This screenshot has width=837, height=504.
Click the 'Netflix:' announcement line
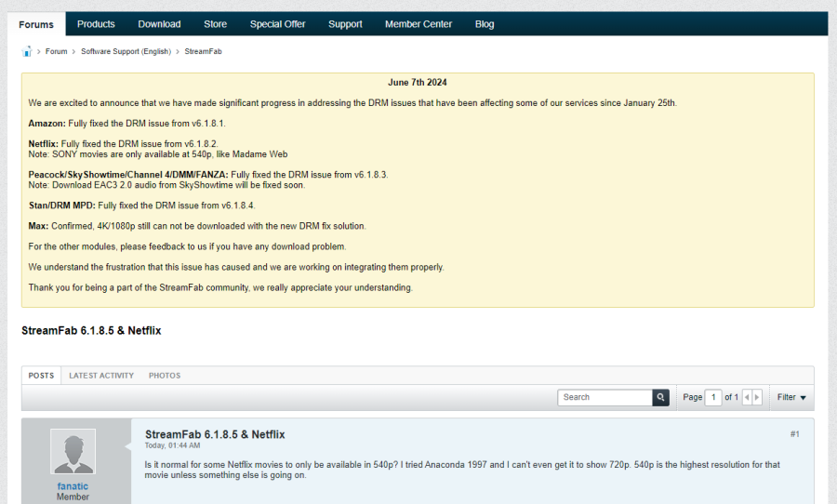(x=124, y=144)
